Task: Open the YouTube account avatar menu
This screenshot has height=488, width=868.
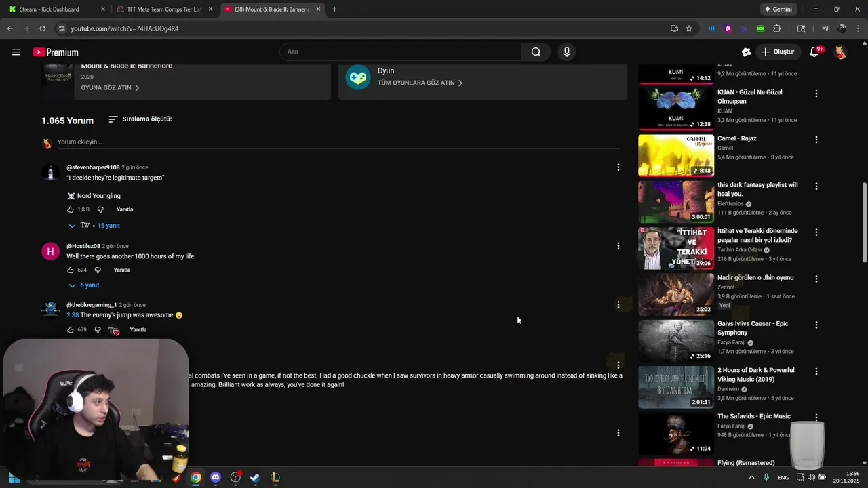Action: tap(840, 52)
